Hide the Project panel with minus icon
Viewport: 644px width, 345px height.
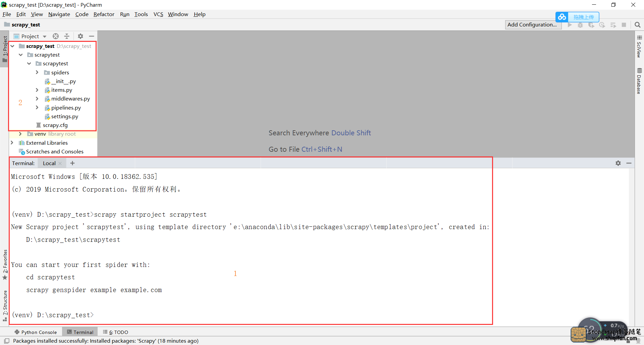tap(91, 36)
